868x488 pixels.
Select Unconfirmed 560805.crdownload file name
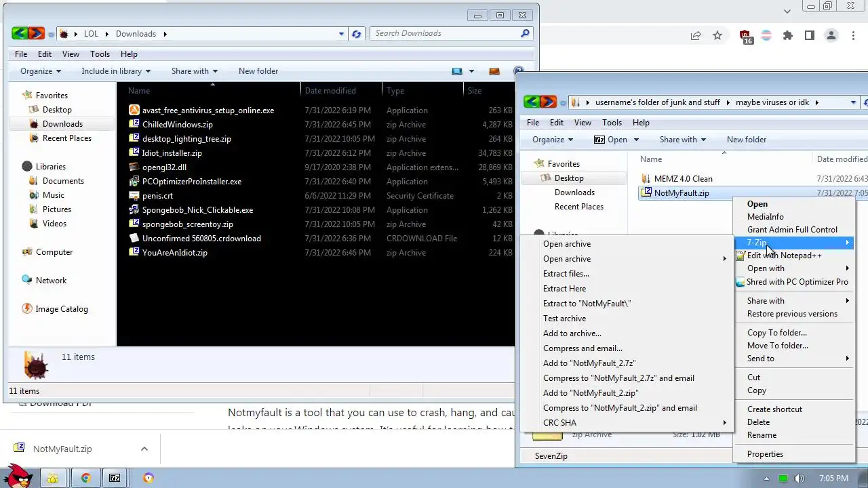pyautogui.click(x=201, y=239)
